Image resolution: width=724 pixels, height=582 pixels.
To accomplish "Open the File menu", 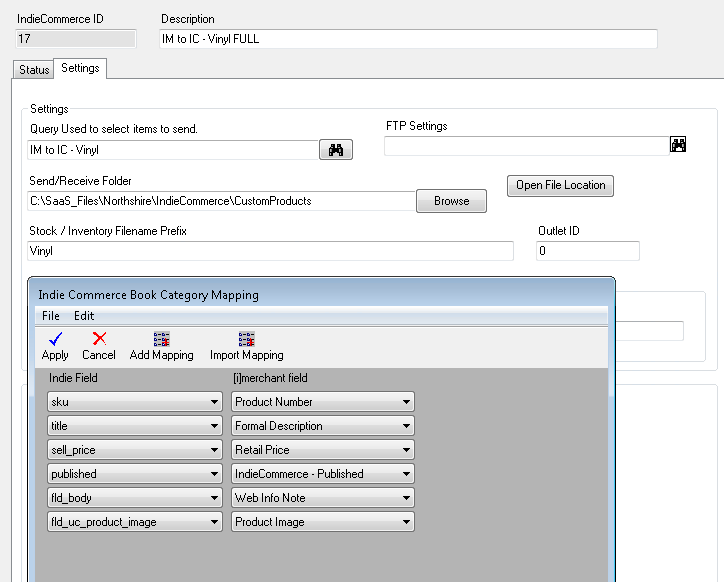I will pos(51,316).
